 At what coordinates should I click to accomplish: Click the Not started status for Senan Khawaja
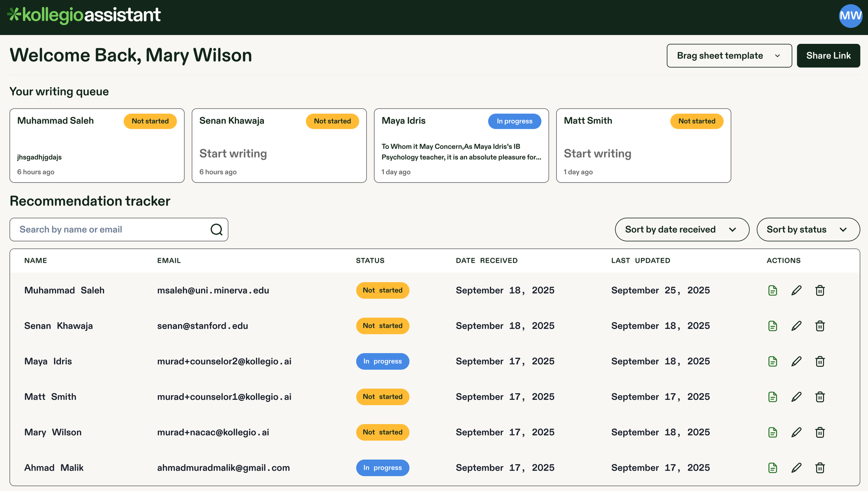[x=382, y=326]
